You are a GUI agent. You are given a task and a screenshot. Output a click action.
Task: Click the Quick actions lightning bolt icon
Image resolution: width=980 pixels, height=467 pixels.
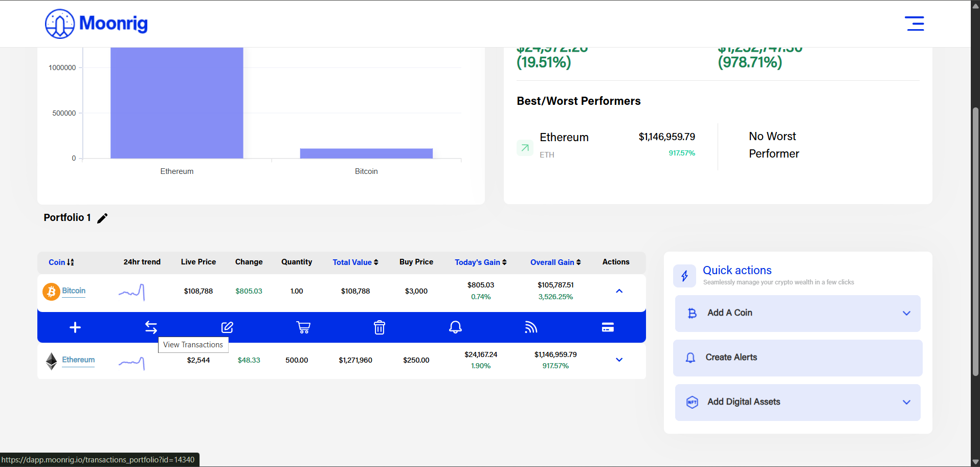coord(684,276)
